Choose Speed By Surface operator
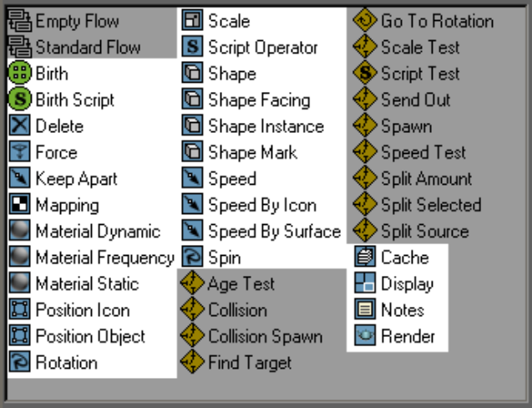The image size is (532, 408). tap(273, 232)
